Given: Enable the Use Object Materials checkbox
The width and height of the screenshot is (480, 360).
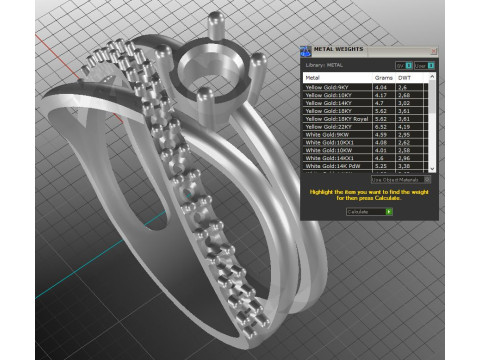Looking at the screenshot, I should [x=427, y=179].
